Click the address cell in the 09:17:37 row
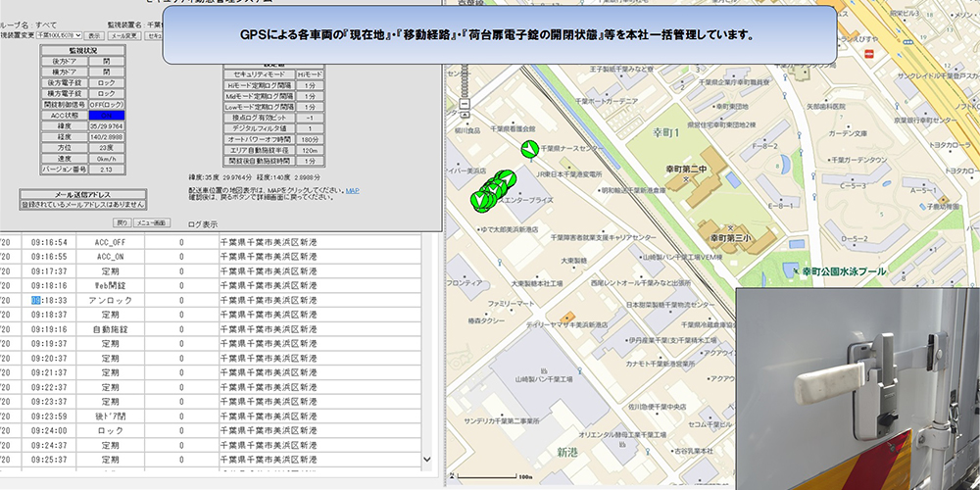This screenshot has height=490, width=980. coord(320,271)
